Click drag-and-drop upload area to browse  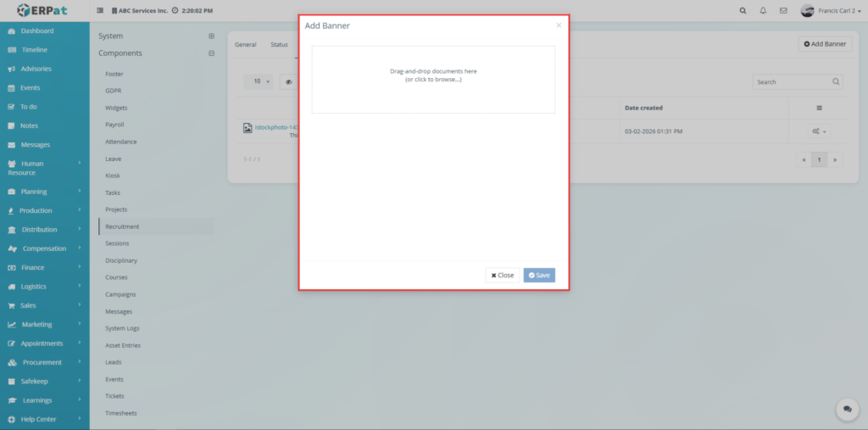[x=433, y=80]
